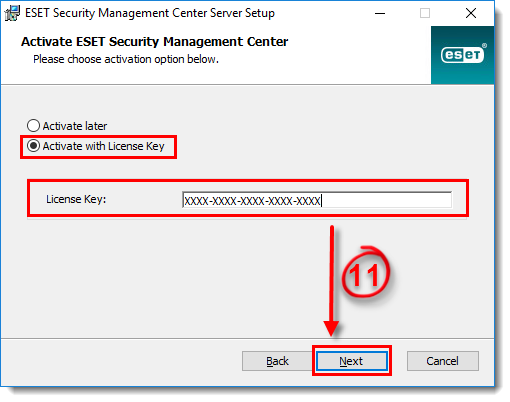Screen dimensions: 510x402
Task: Return to previous page with Back
Action: pyautogui.click(x=277, y=361)
